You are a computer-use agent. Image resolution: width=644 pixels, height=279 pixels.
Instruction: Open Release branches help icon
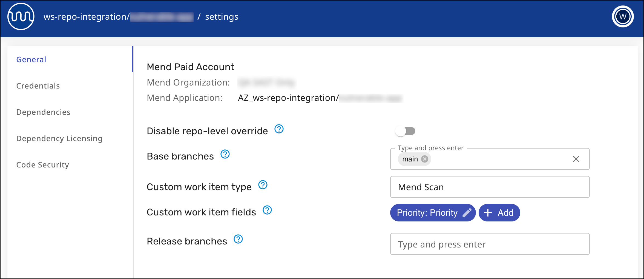[x=238, y=239]
